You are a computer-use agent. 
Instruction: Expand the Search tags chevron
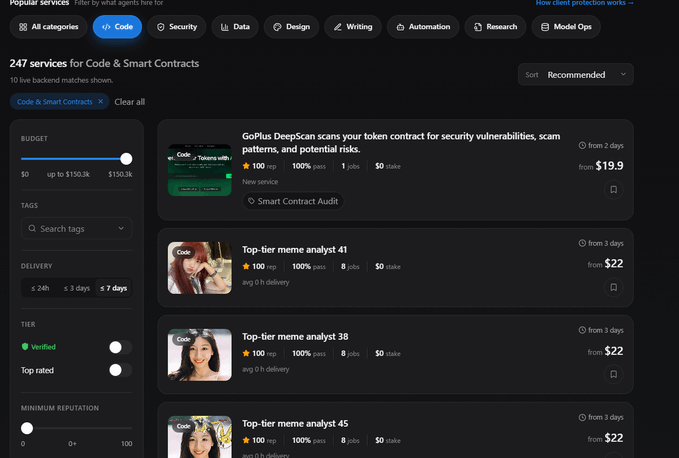tap(121, 228)
